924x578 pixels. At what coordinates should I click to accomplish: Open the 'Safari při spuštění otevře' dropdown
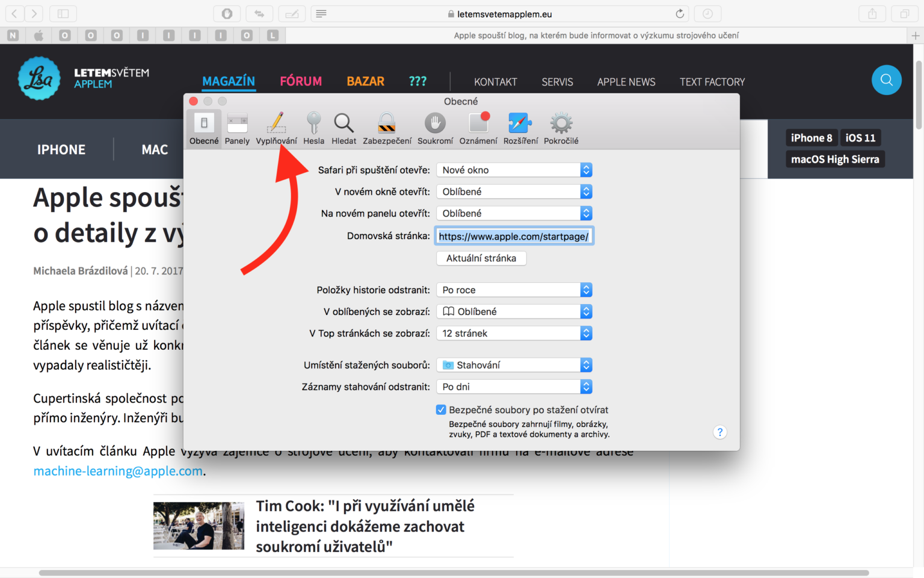514,170
